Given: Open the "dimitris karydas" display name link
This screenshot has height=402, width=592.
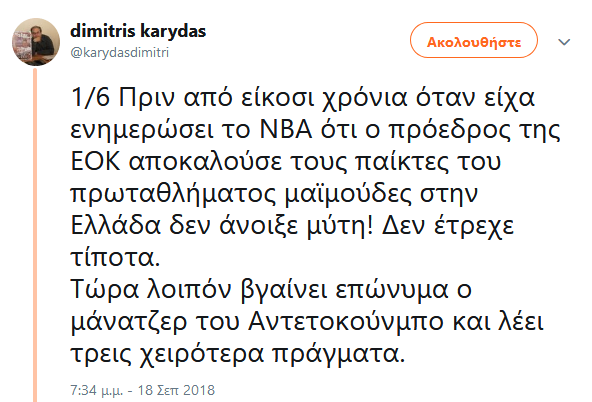Looking at the screenshot, I should pos(138,31).
